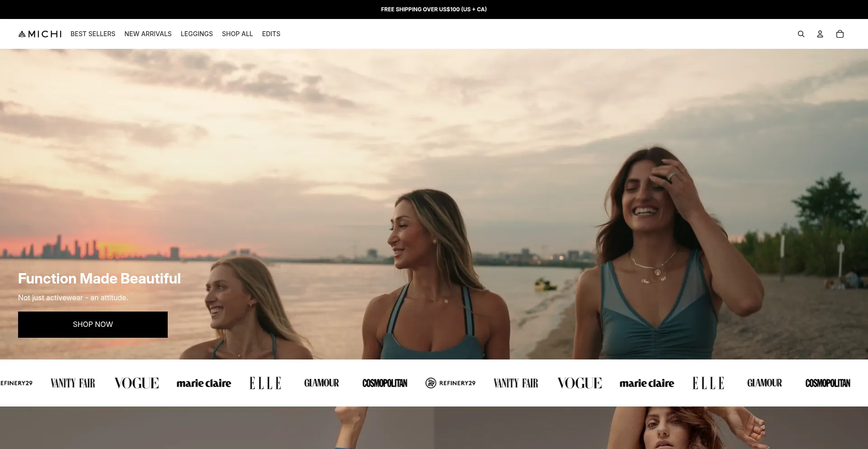Click the second Cosmopolitan logo

[x=828, y=383]
